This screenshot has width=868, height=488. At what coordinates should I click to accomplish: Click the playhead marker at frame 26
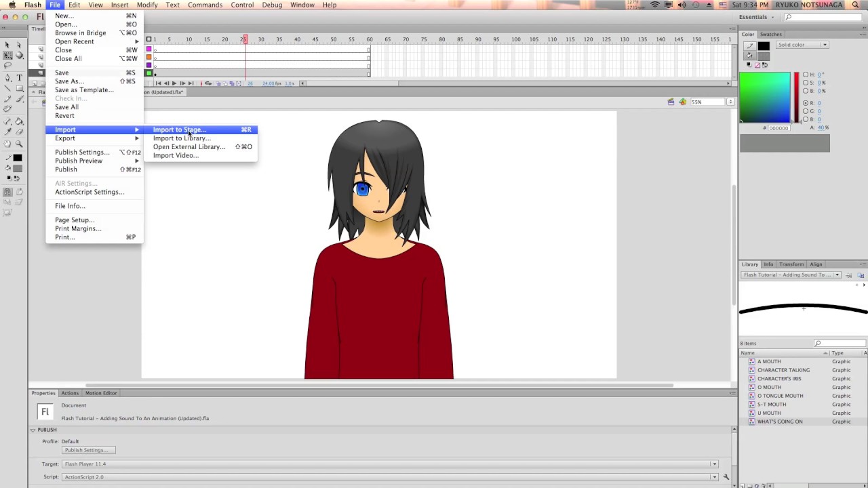[x=245, y=39]
